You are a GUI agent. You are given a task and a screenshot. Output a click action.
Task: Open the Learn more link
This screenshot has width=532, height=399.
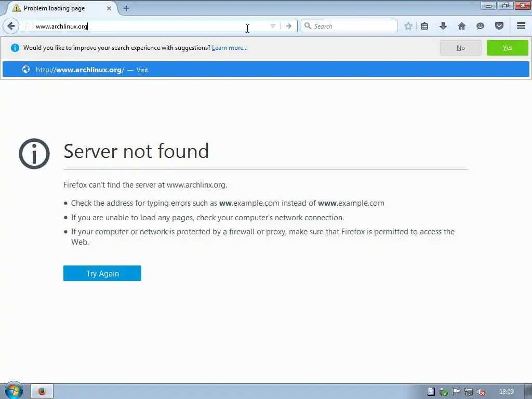[230, 48]
